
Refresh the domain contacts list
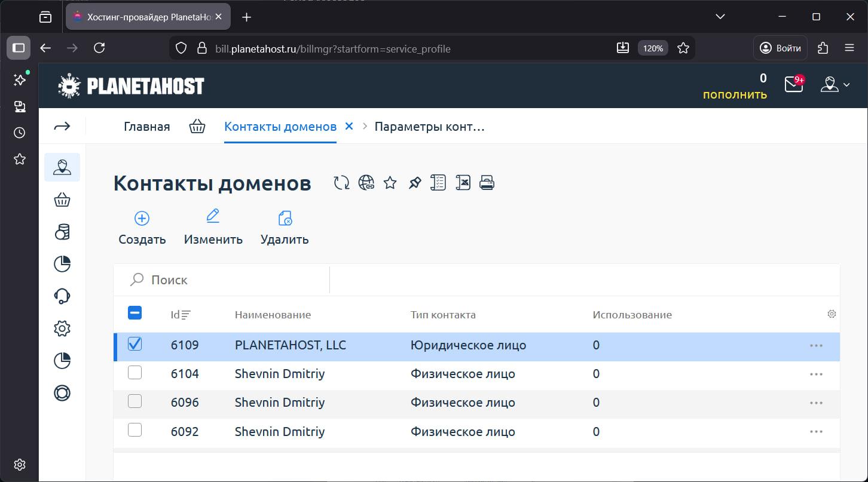341,182
